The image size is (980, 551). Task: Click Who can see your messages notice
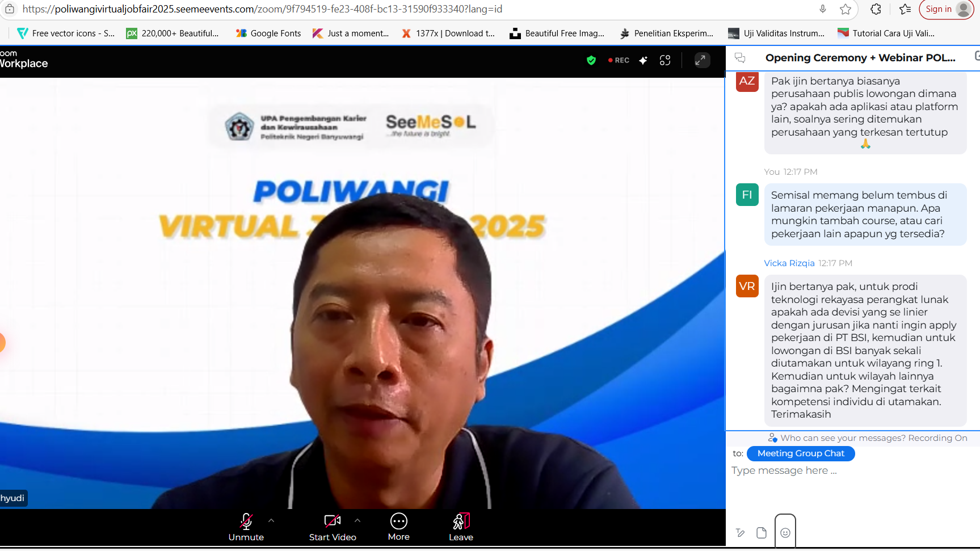(868, 438)
